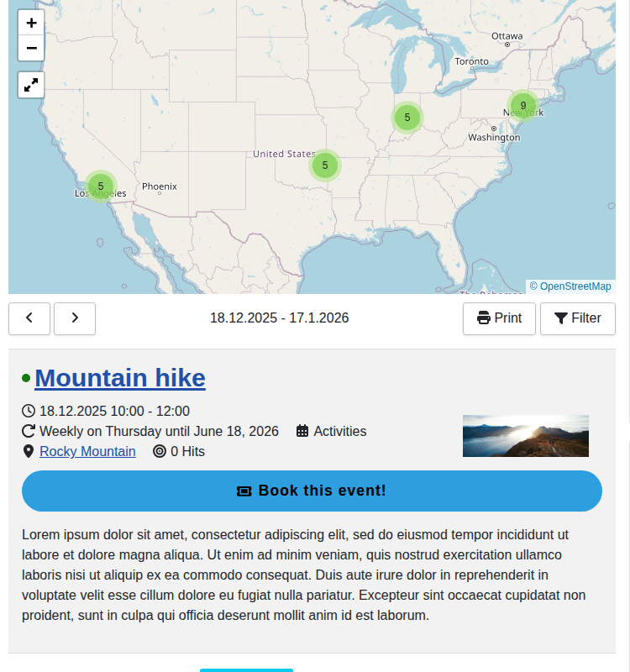630x672 pixels.
Task: Go to next date range
Action: (75, 318)
